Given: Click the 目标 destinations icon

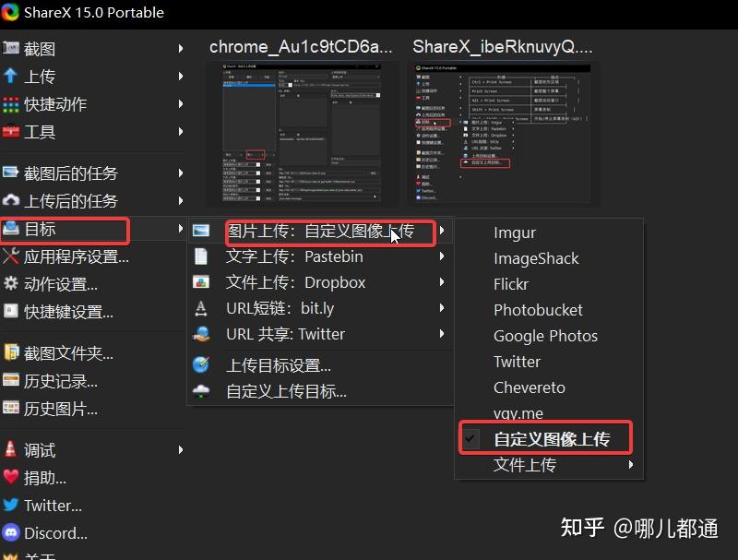Looking at the screenshot, I should [13, 230].
